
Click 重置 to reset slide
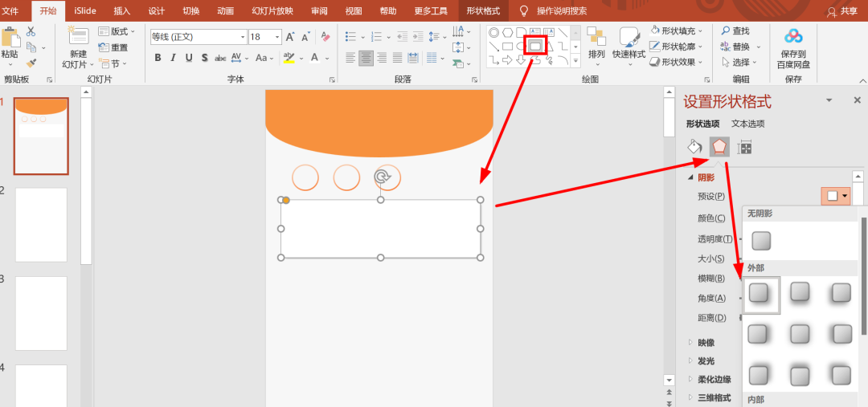tap(113, 47)
